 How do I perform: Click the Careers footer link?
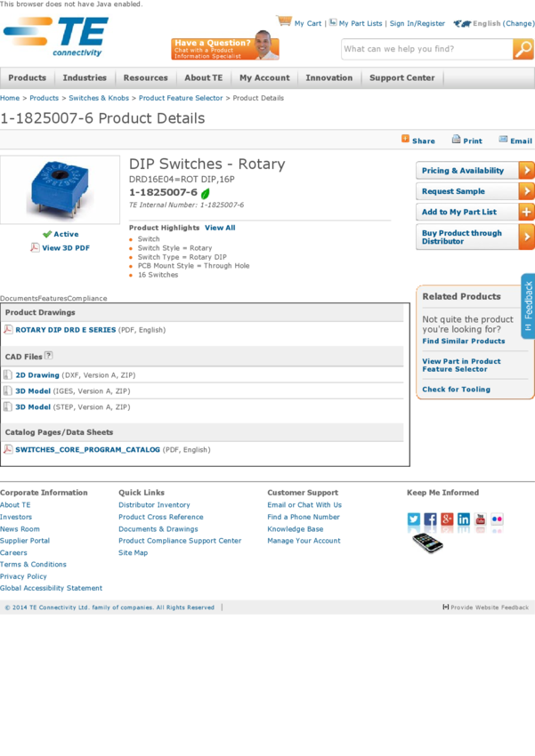point(13,552)
